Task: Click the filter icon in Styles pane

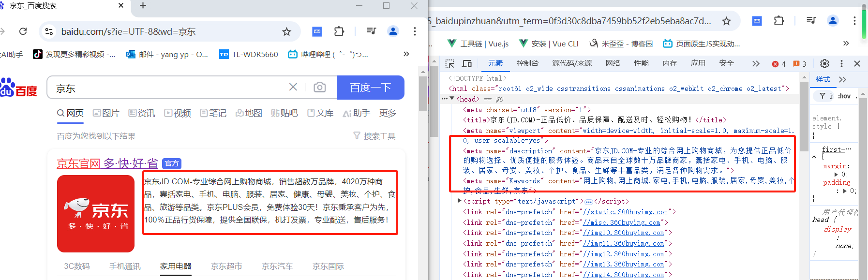Action: pyautogui.click(x=823, y=96)
